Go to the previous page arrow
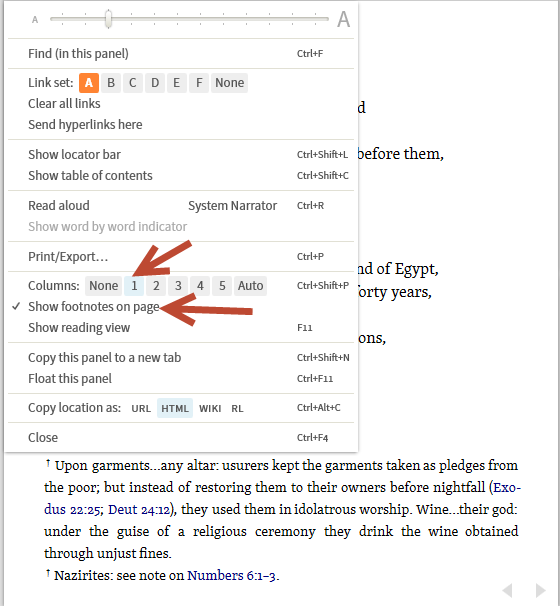This screenshot has height=606, width=560. tap(507, 590)
